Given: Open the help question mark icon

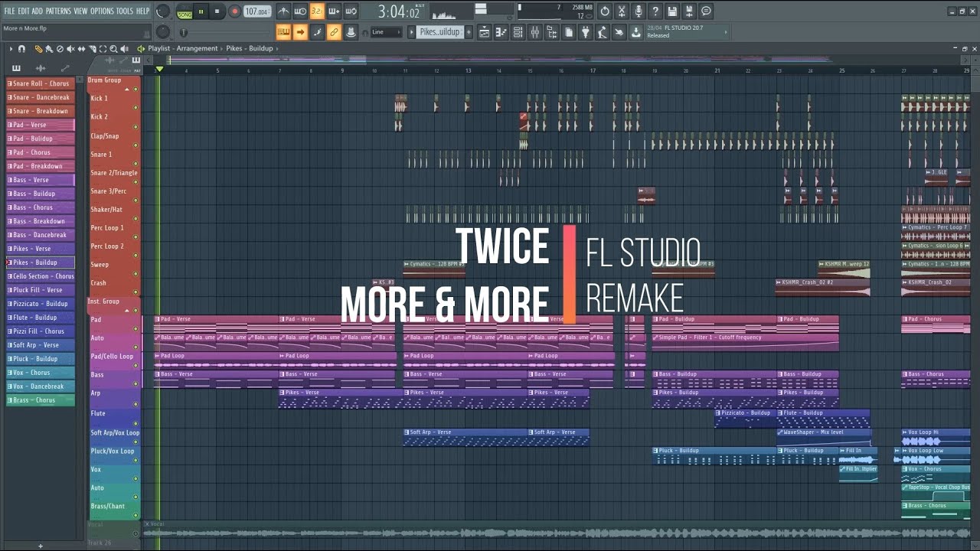Looking at the screenshot, I should (655, 11).
